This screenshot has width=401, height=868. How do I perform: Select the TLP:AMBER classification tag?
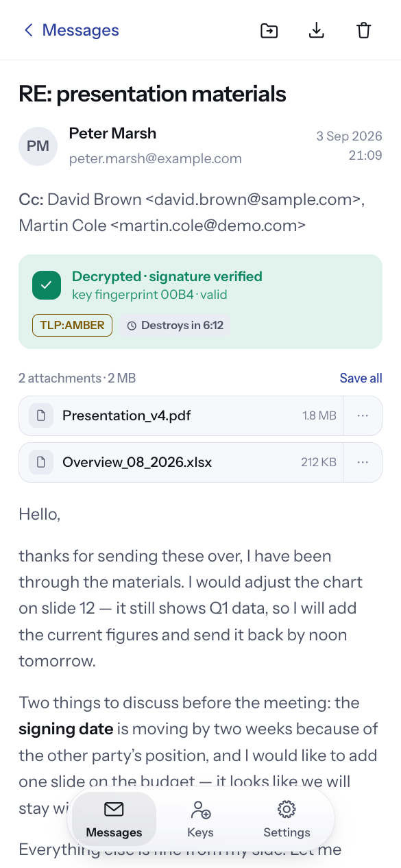72,325
